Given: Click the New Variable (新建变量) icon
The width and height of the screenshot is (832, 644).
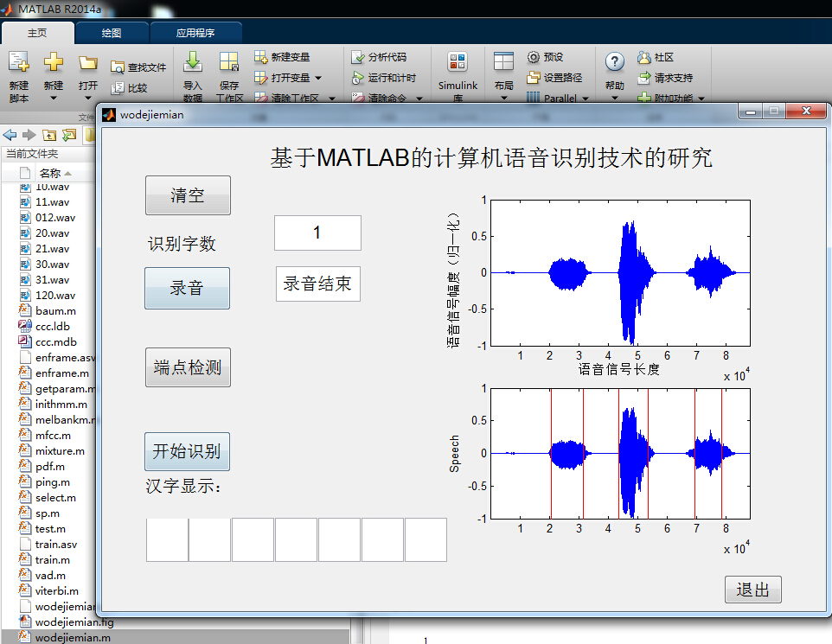Looking at the screenshot, I should coord(260,57).
